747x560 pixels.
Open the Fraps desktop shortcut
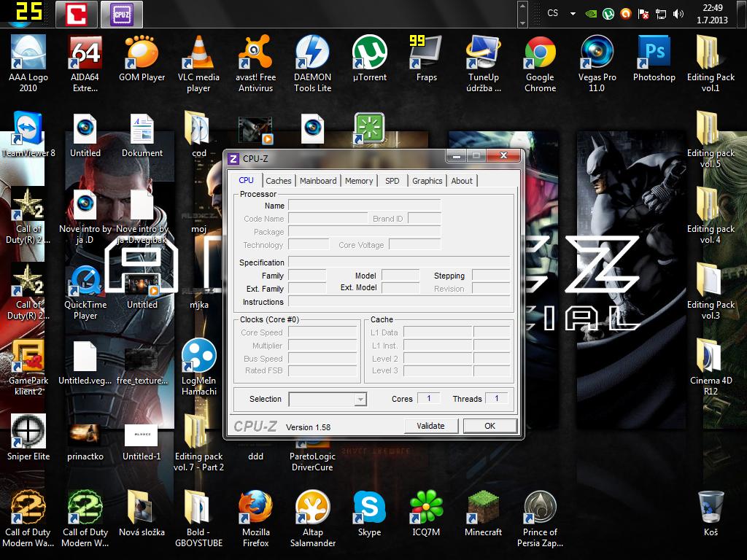[427, 53]
